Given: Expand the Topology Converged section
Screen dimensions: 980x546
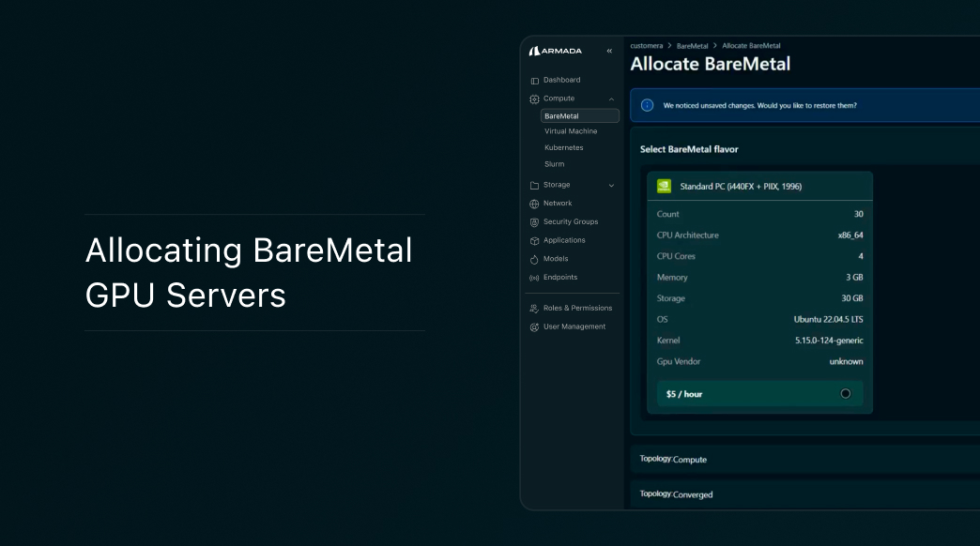Looking at the screenshot, I should tap(805, 494).
